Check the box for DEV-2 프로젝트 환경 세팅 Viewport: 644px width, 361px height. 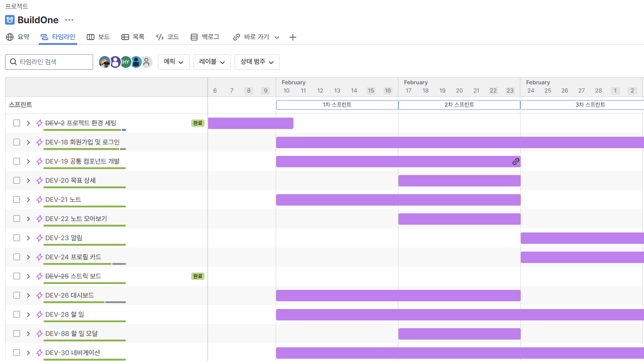pos(17,123)
